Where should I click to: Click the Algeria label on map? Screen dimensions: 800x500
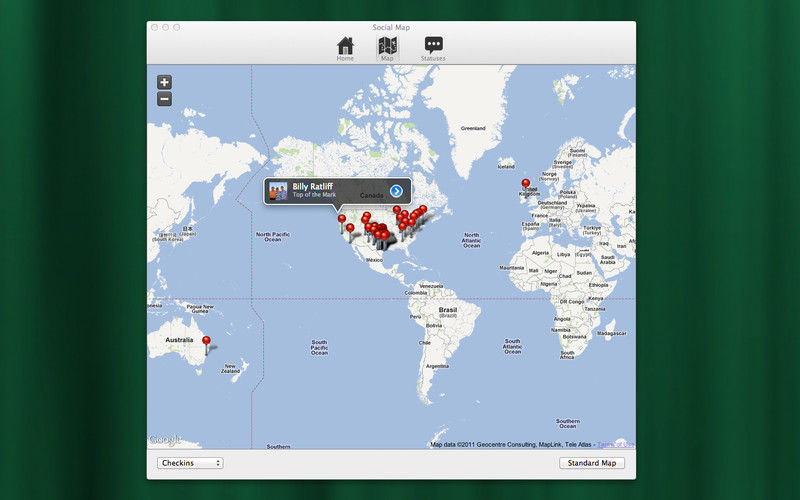pos(540,253)
